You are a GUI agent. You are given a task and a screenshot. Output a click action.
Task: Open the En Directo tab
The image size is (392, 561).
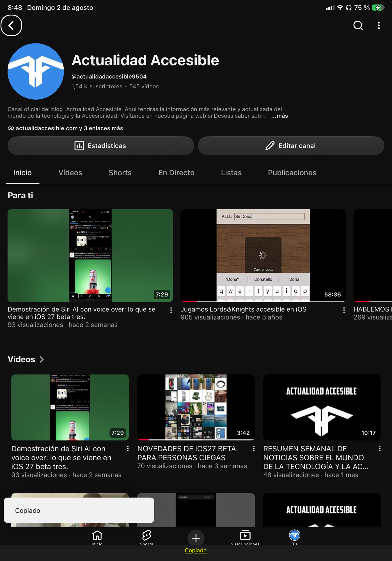click(x=176, y=173)
